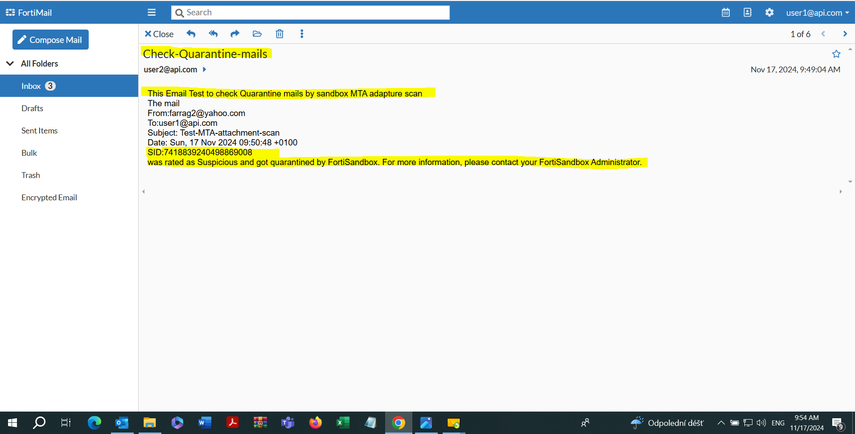
Task: Open the address book icon in header
Action: 748,13
